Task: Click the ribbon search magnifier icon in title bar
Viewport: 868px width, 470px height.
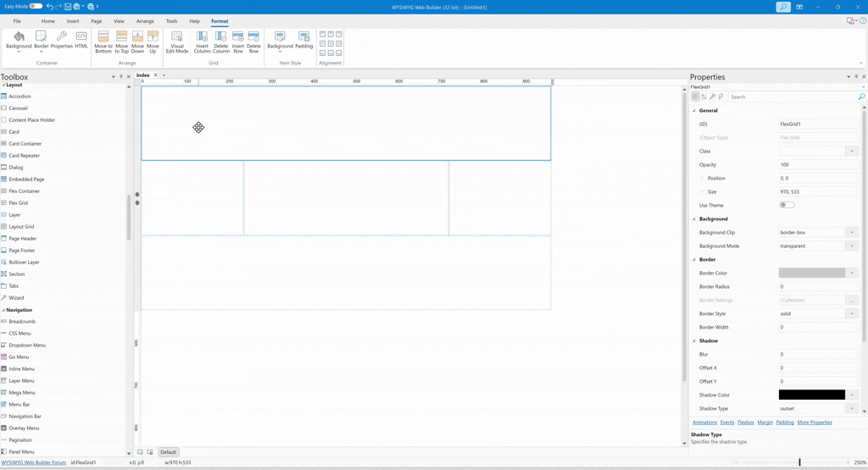Action: (783, 7)
